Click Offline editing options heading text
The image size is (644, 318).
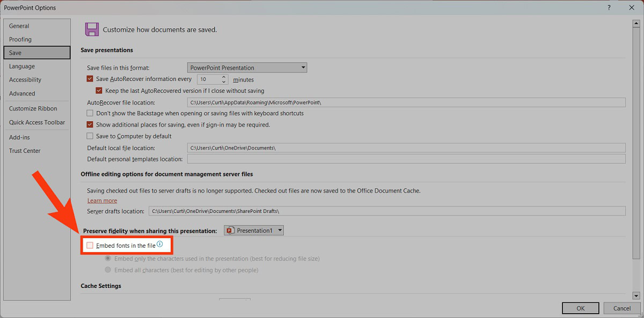(167, 174)
